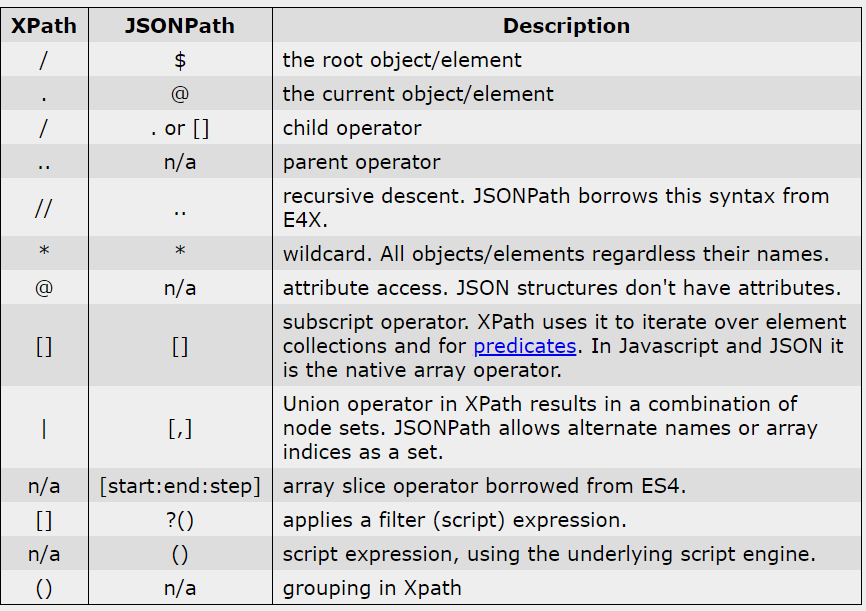Select the | XPath union operator cell
The height and width of the screenshot is (611, 866).
coord(44,428)
